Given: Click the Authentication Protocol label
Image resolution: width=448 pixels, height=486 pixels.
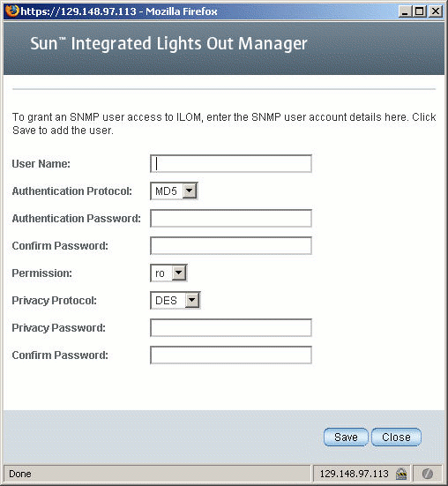Looking at the screenshot, I should click(72, 191).
